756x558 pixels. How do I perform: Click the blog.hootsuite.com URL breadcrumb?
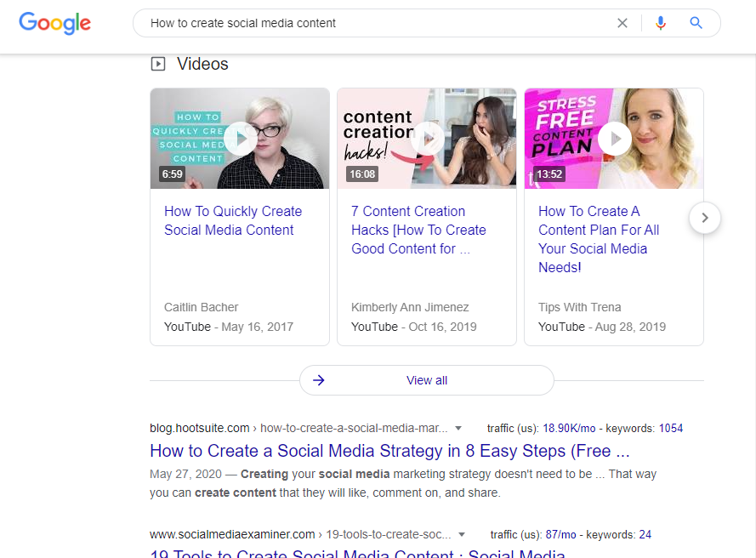(x=298, y=428)
